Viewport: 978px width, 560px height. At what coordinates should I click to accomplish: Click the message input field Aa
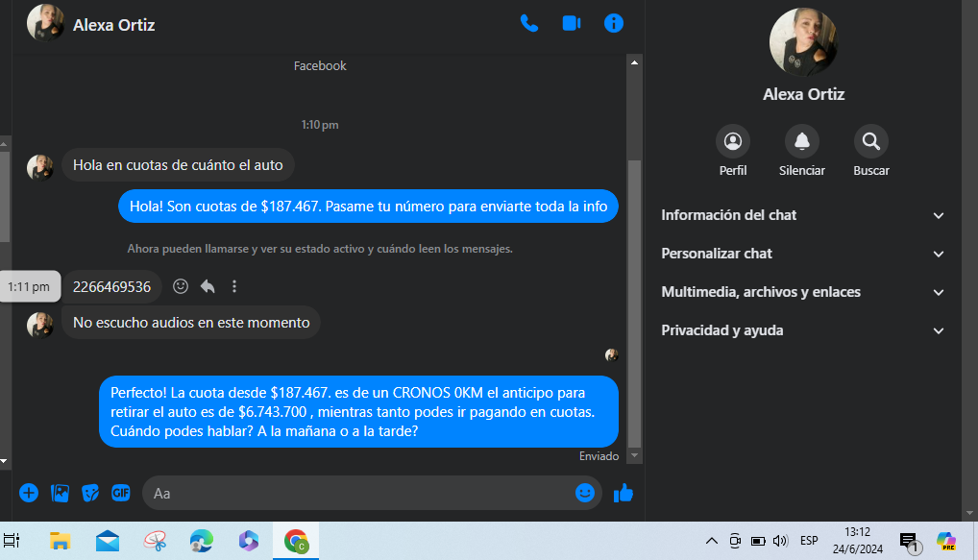pos(372,494)
